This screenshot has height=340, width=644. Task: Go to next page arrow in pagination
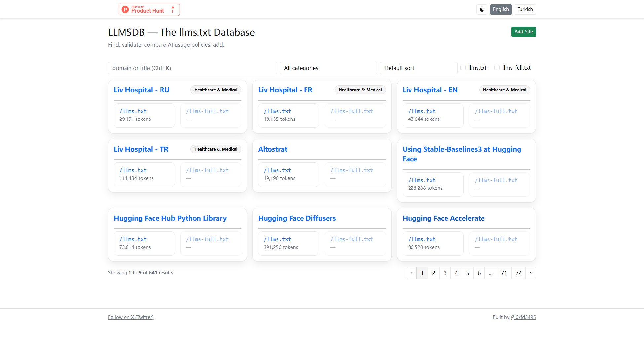pyautogui.click(x=531, y=273)
